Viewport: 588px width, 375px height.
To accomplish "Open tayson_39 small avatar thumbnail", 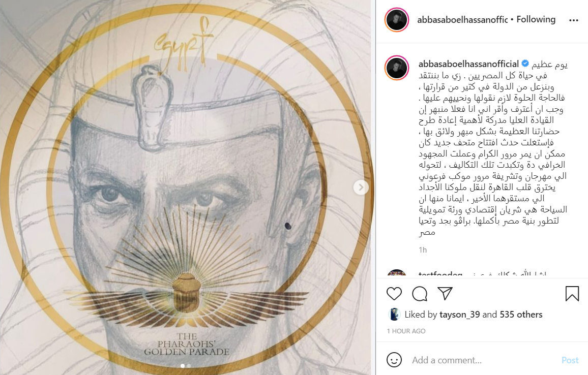I will [x=394, y=315].
